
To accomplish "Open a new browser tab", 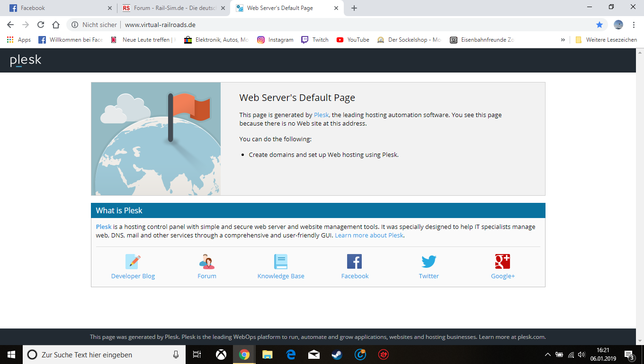I will click(354, 8).
